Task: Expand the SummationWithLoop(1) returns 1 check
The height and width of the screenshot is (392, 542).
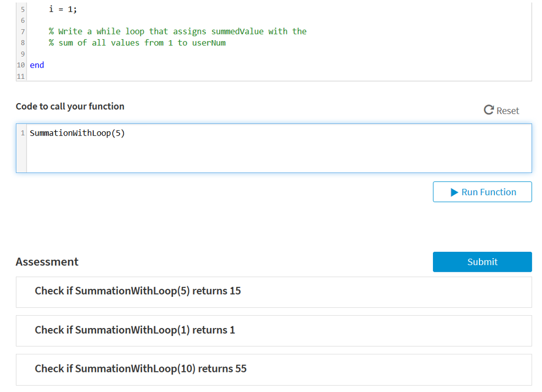Action: coord(273,330)
